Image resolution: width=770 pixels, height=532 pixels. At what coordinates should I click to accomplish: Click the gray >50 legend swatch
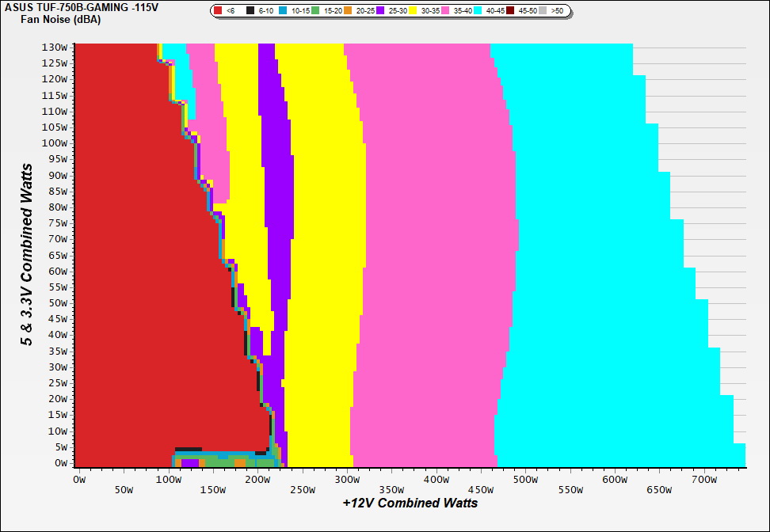tap(543, 11)
